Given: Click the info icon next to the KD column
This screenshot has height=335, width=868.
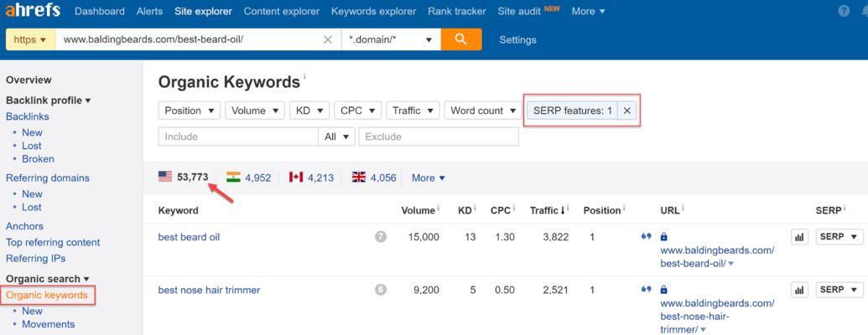Looking at the screenshot, I should click(x=475, y=209).
